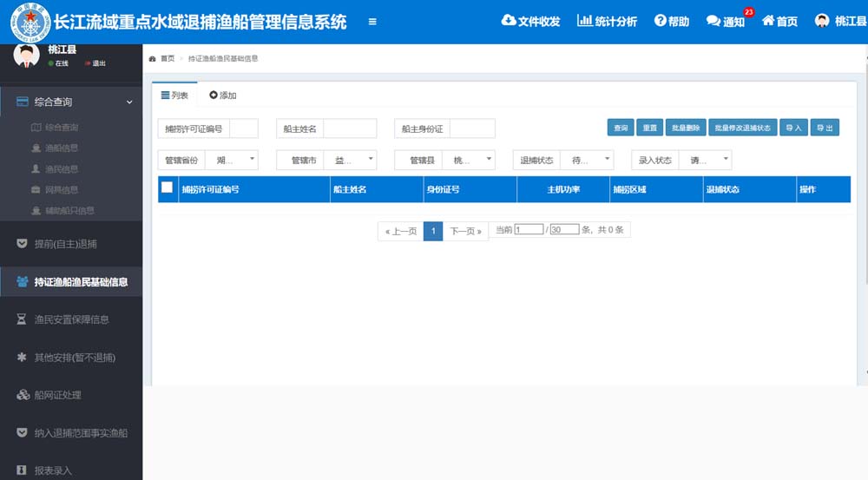The width and height of the screenshot is (868, 480).
Task: Tick the table header select-all checkbox
Action: [x=168, y=187]
